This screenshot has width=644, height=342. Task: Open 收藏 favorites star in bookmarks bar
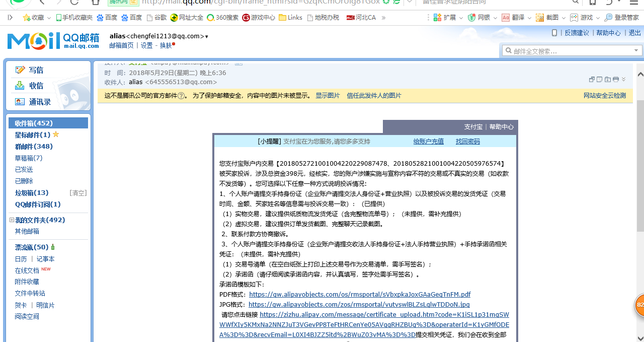(27, 18)
